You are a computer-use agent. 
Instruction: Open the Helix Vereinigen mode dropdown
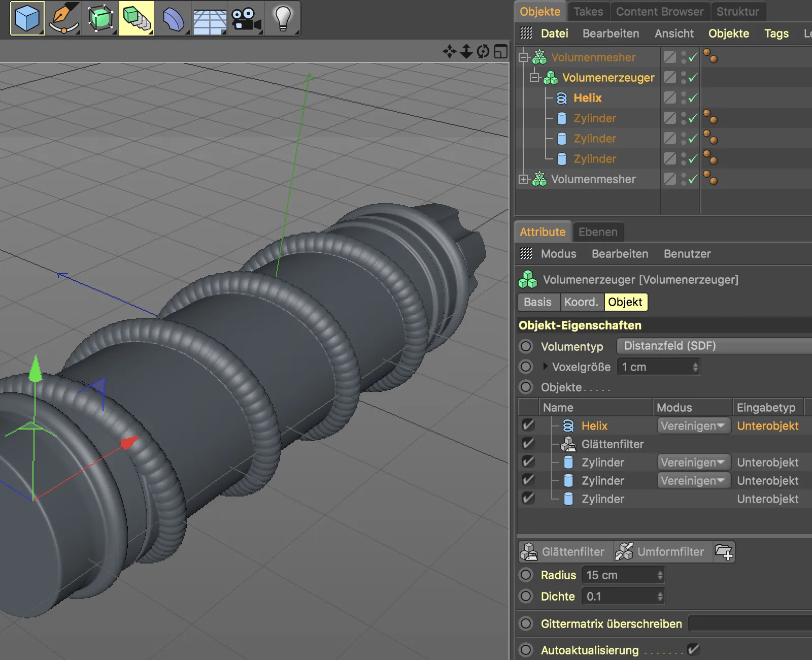[x=693, y=425]
